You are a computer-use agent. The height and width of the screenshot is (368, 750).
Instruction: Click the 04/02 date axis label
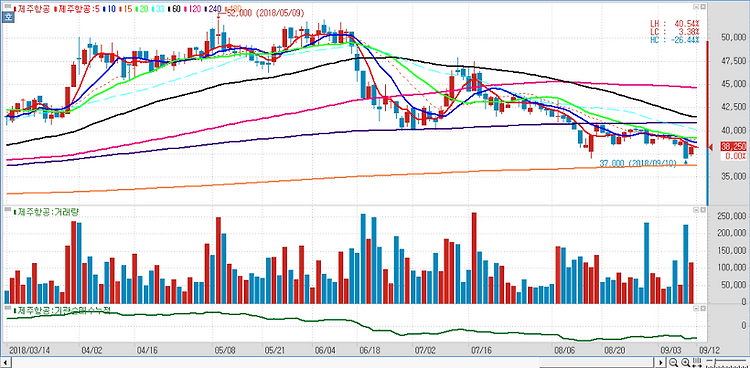(x=91, y=349)
